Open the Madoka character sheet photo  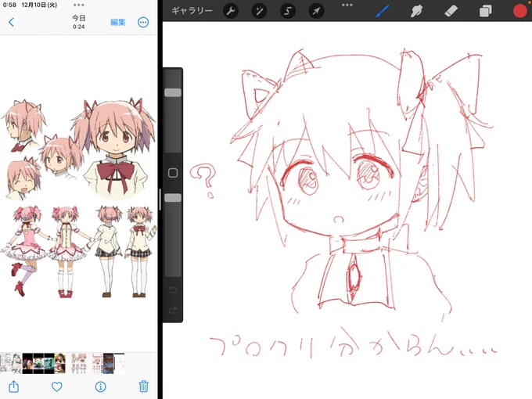click(79, 199)
